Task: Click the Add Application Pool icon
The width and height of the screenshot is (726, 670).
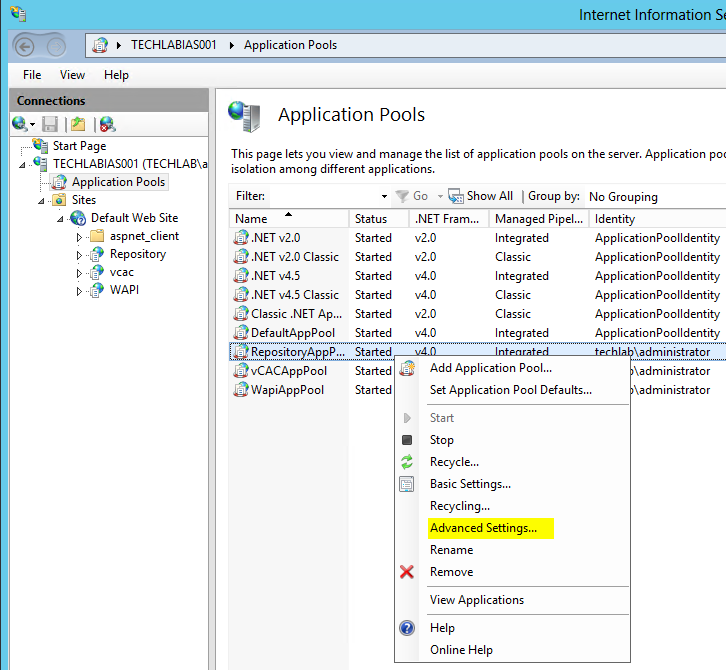Action: [407, 369]
